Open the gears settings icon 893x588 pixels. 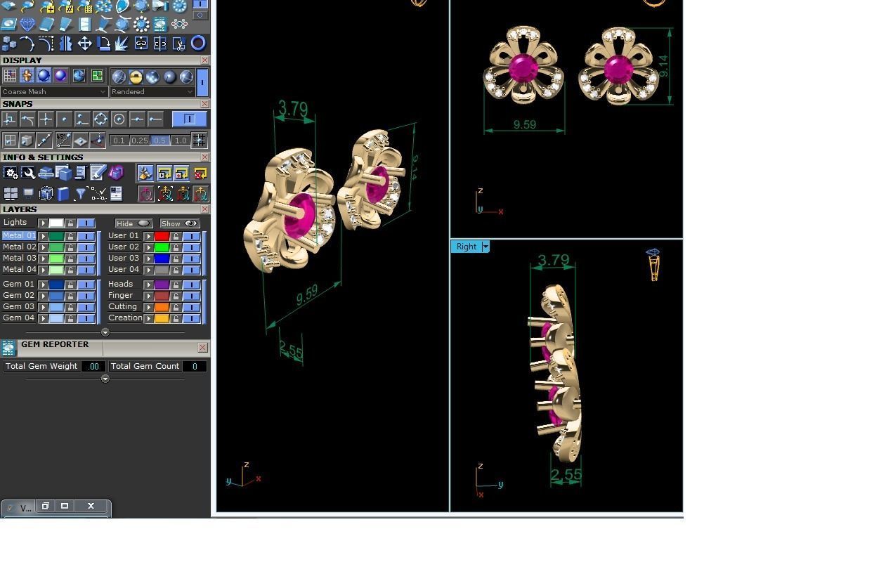tap(11, 173)
